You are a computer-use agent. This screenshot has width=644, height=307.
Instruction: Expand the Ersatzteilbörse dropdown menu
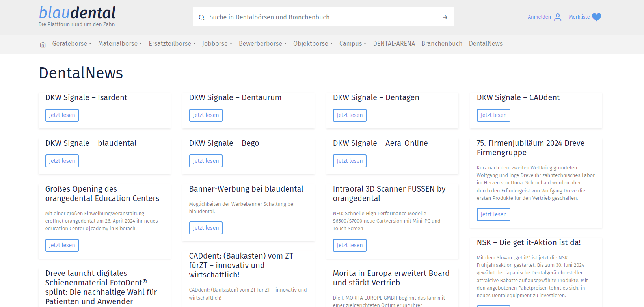coord(172,44)
